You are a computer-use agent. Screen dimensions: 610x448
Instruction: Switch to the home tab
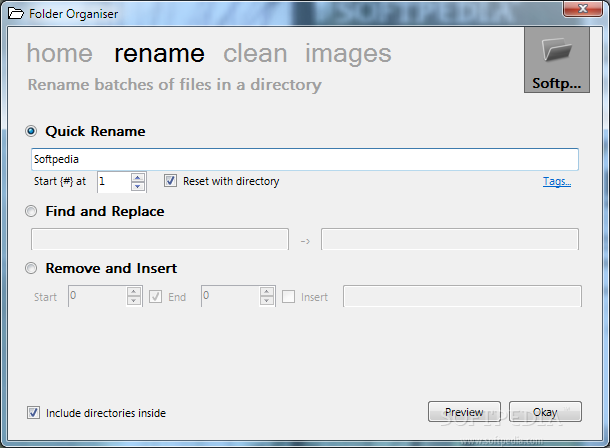(60, 53)
